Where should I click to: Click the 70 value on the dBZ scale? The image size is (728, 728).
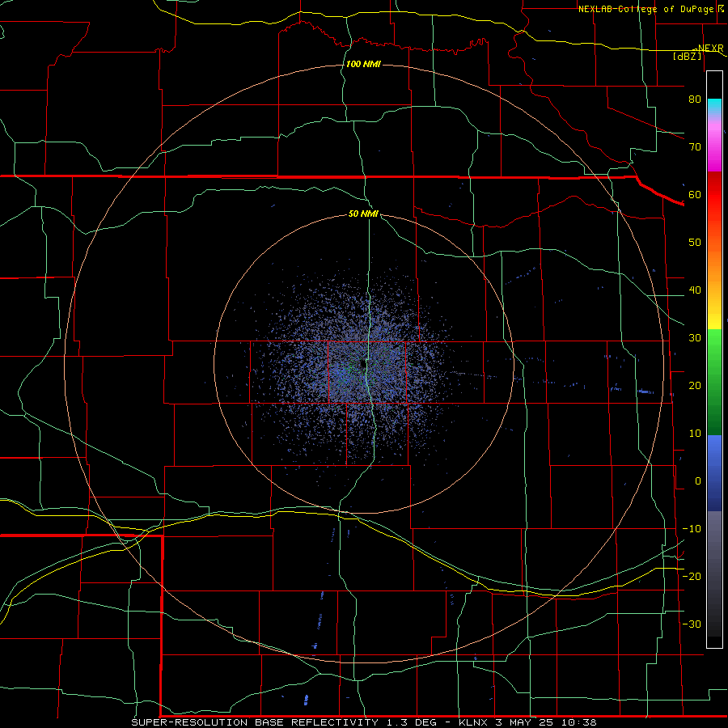pos(695,147)
